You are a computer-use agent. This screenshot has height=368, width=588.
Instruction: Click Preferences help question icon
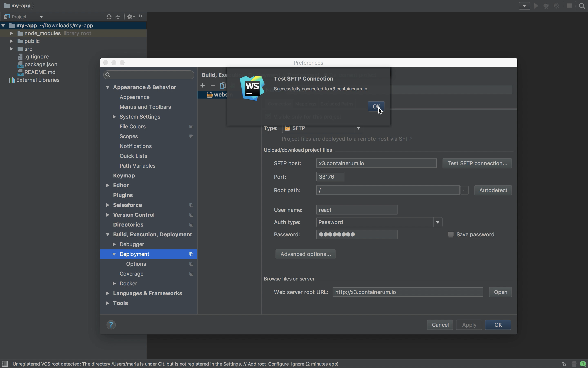coord(111,325)
